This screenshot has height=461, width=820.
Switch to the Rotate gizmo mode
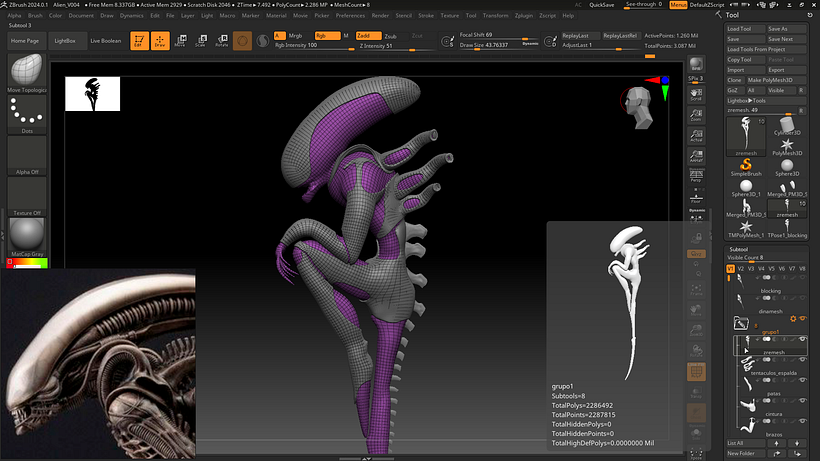tap(222, 40)
